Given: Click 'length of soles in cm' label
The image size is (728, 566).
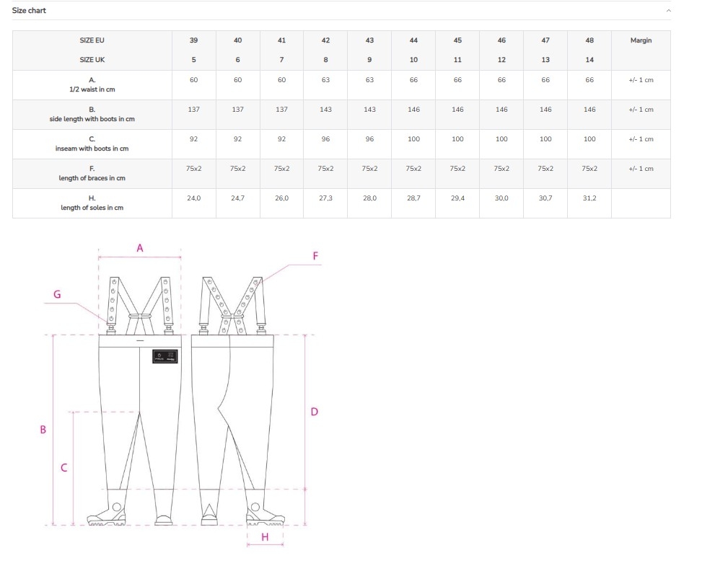Looking at the screenshot, I should [92, 208].
